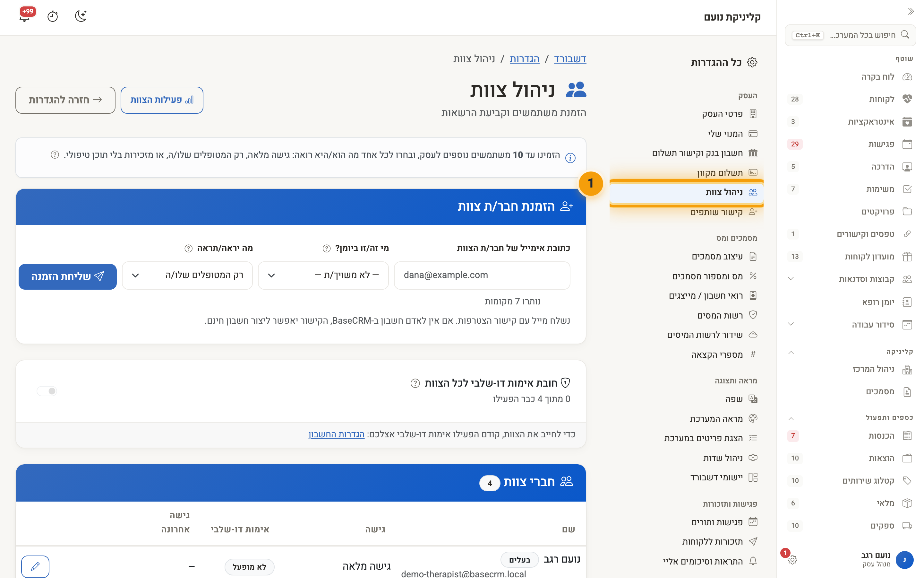Open קישור שותפים settings item
Image resolution: width=924 pixels, height=578 pixels.
coord(686,212)
